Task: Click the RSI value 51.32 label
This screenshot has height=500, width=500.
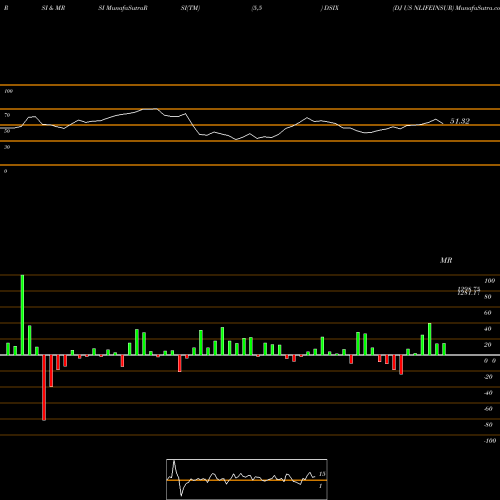Action: [x=460, y=121]
